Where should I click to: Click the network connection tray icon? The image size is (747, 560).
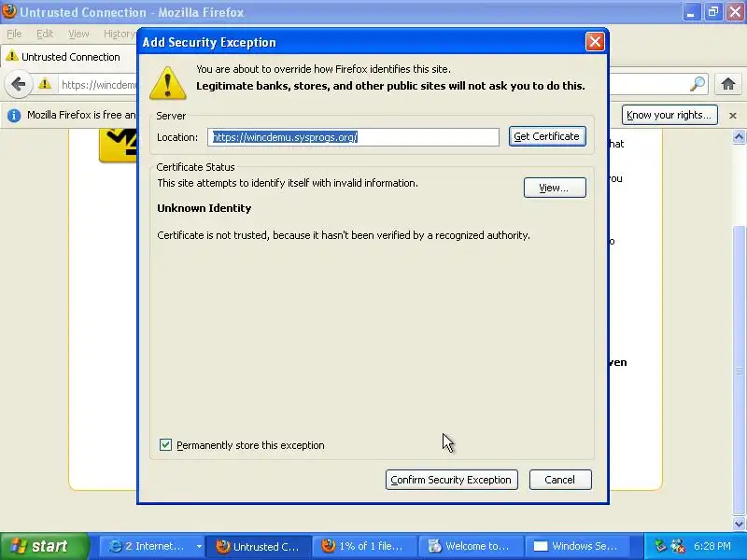pyautogui.click(x=660, y=546)
